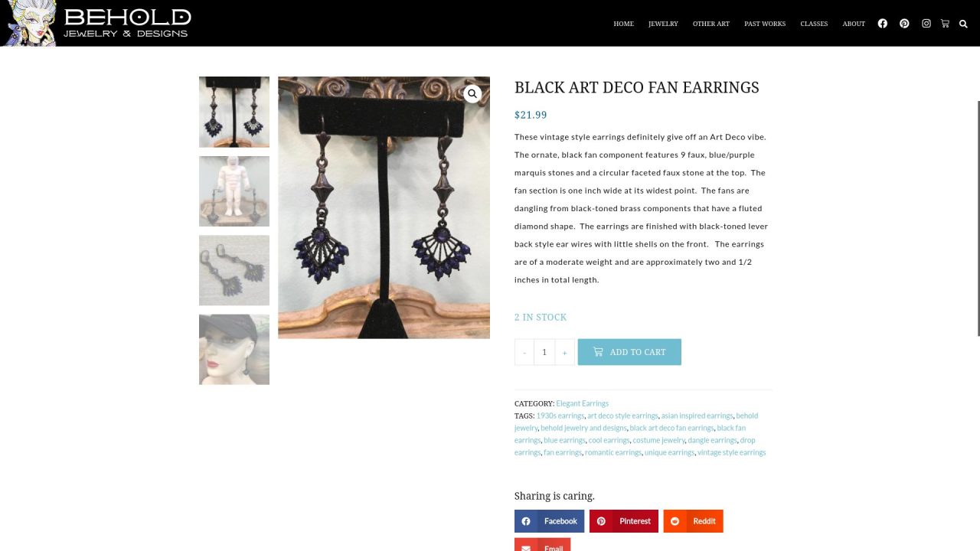Increase quantity with plus button
This screenshot has width=980, height=551.
[x=564, y=352]
